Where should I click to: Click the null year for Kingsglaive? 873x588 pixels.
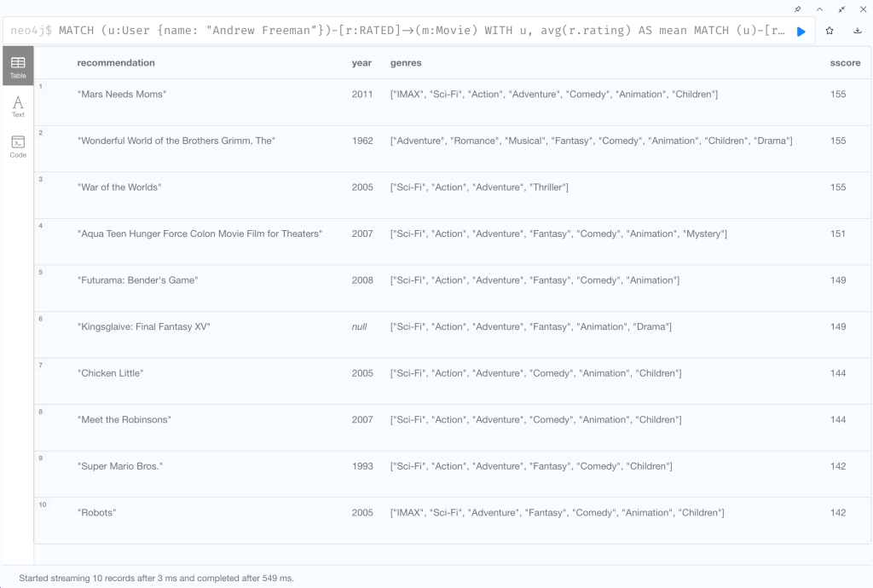(x=359, y=326)
